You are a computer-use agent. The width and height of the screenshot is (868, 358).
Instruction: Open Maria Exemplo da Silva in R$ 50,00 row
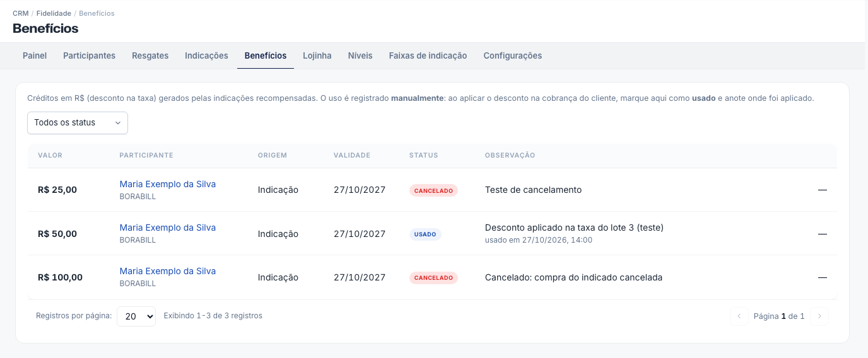coord(168,228)
